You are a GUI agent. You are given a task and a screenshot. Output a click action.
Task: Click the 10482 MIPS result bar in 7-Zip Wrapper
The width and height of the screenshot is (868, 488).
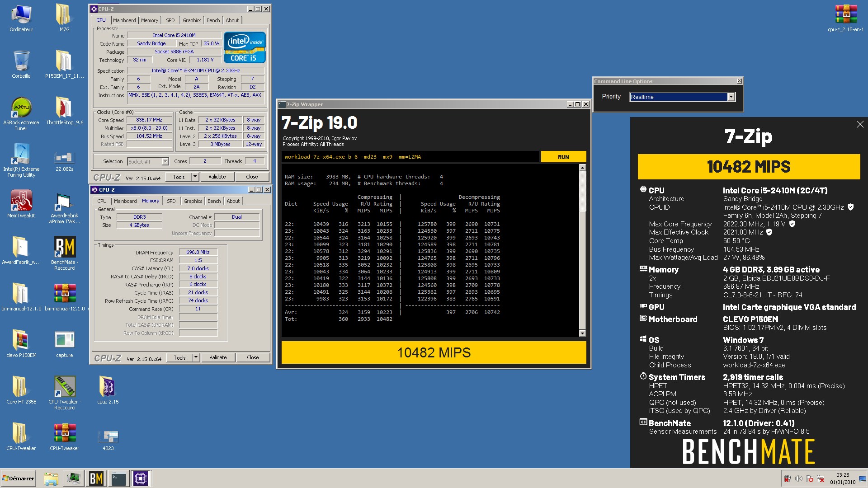(x=434, y=352)
